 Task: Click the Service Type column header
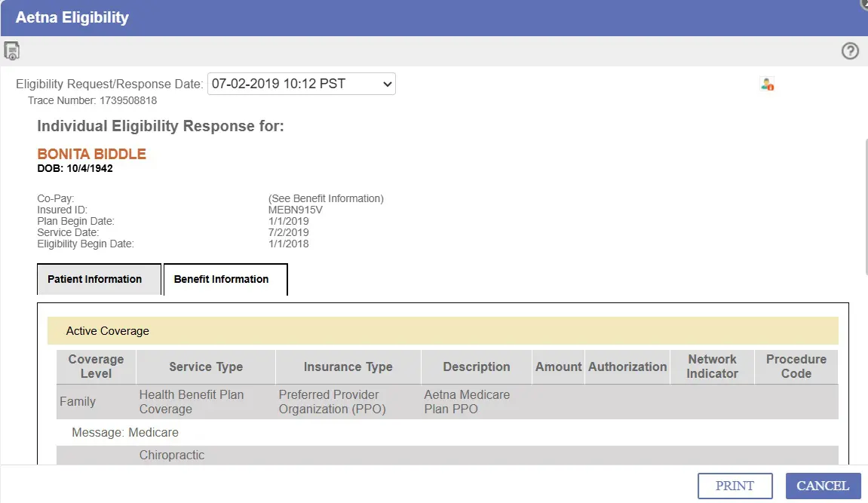pos(206,367)
